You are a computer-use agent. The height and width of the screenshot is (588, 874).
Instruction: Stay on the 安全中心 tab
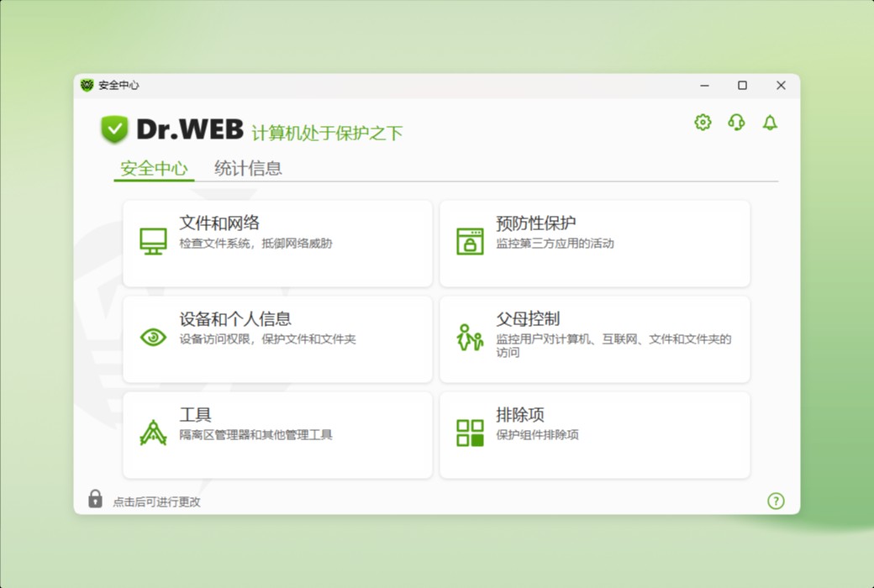click(153, 169)
